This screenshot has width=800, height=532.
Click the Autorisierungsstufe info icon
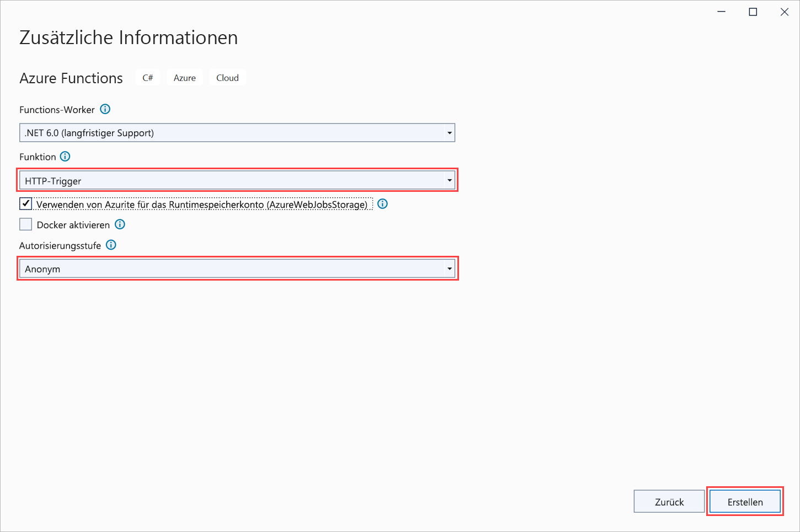(x=111, y=245)
